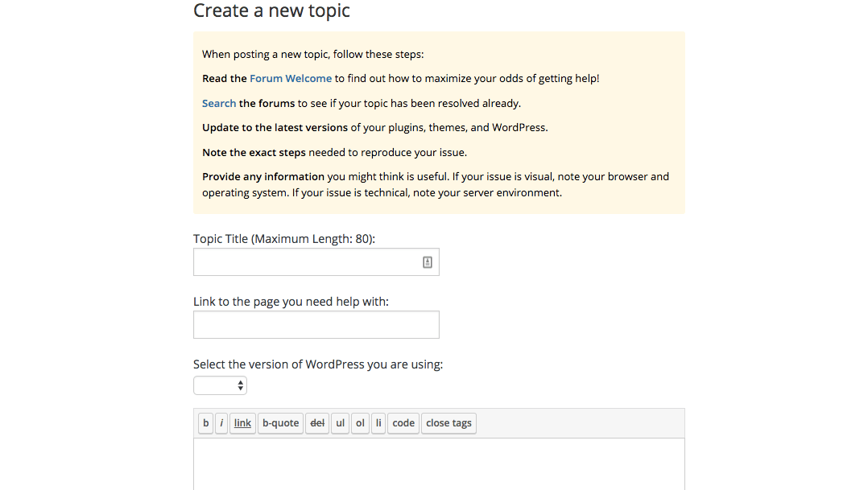868x490 pixels.
Task: Open the WordPress version dropdown
Action: [220, 386]
